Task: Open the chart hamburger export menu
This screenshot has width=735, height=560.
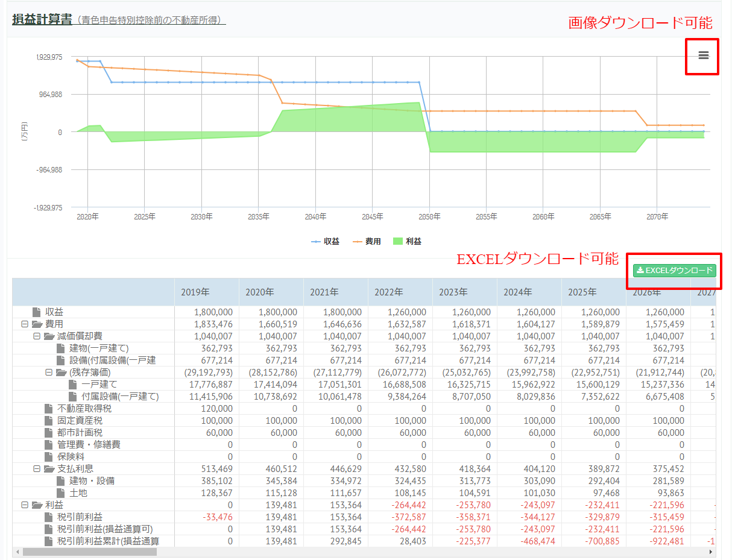Action: [703, 55]
